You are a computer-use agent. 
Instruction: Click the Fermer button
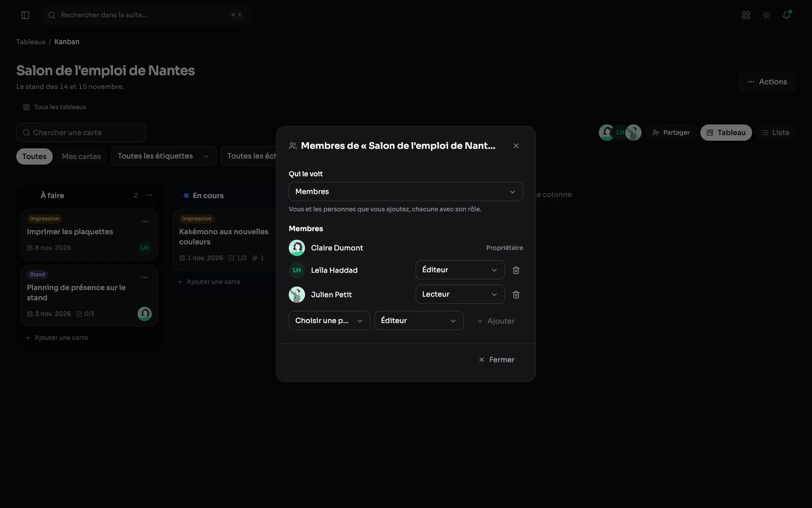[497, 360]
